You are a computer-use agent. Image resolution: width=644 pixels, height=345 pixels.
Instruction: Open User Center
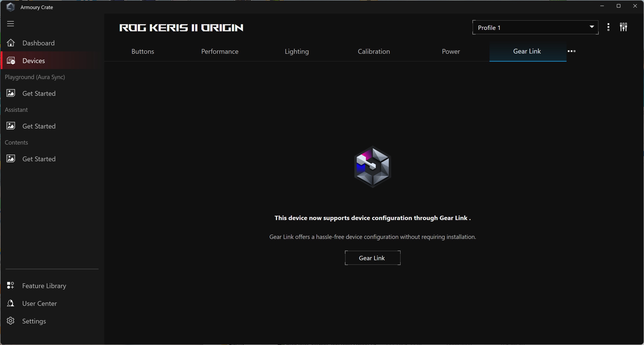coord(52,303)
